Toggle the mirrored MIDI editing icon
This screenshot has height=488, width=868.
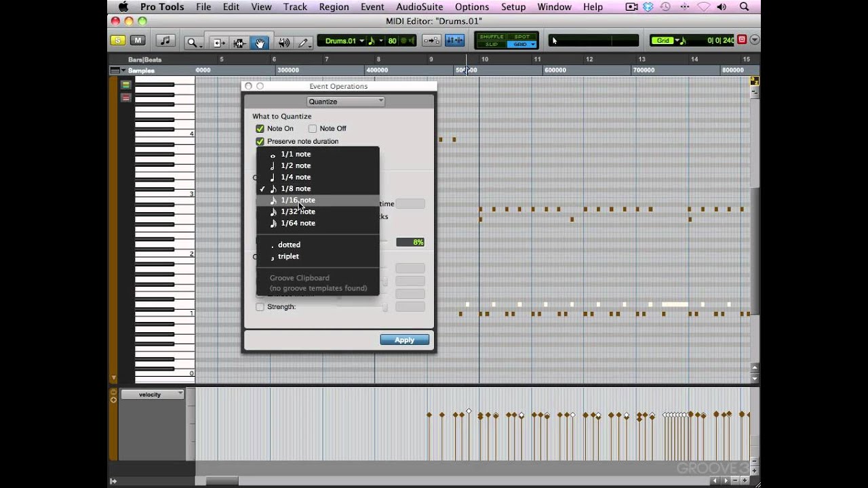coord(454,41)
